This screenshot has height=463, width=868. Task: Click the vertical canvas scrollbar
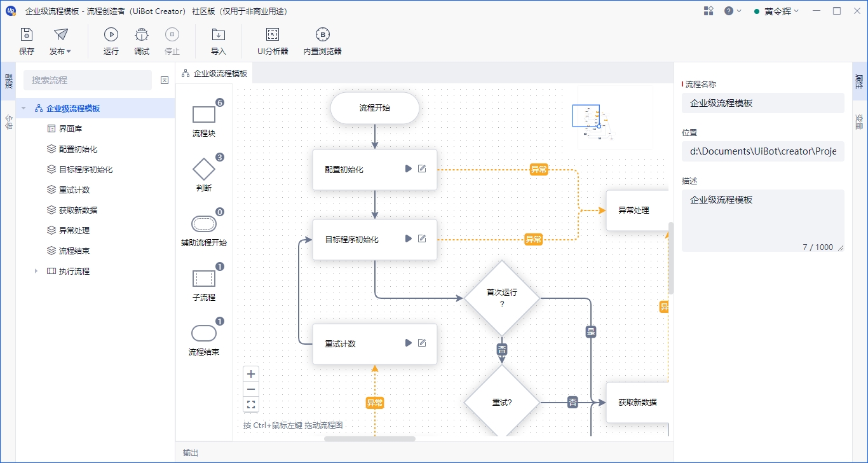click(671, 258)
